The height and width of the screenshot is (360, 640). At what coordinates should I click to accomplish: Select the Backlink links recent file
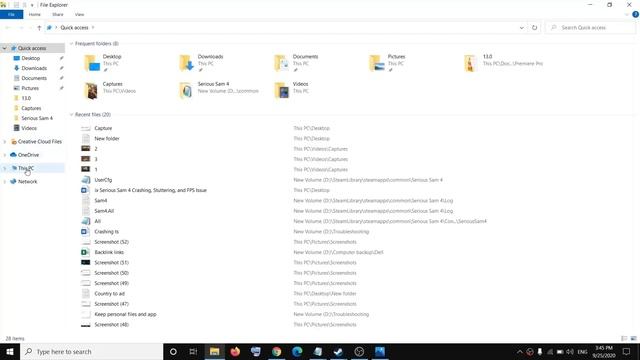click(x=109, y=252)
